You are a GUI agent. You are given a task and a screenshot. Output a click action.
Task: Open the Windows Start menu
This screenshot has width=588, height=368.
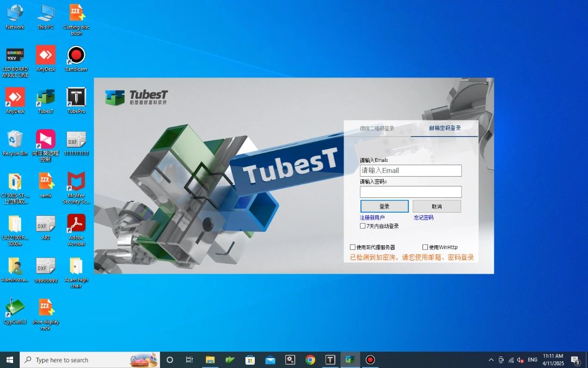click(x=10, y=360)
